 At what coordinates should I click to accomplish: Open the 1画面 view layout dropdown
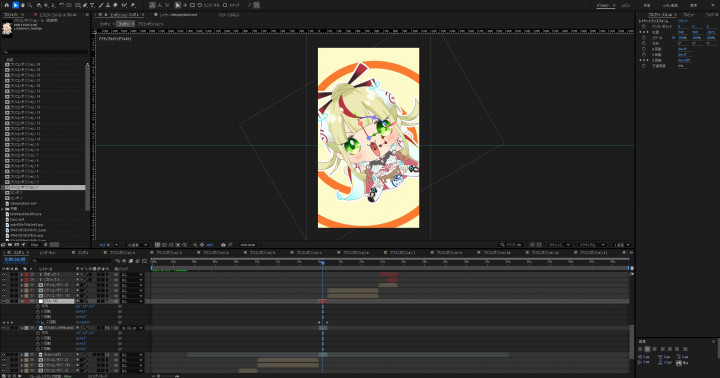(x=622, y=245)
